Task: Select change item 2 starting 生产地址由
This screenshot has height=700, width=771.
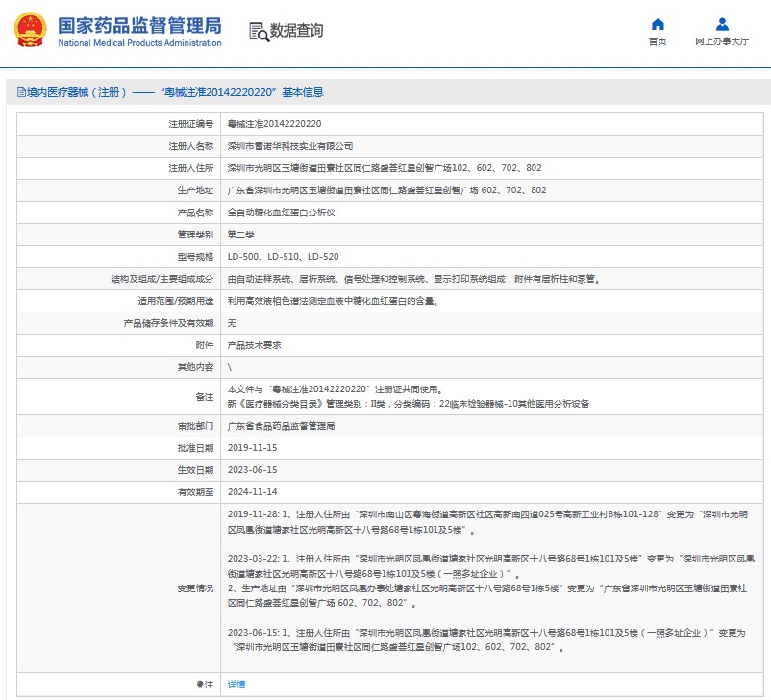Action: pyautogui.click(x=487, y=596)
